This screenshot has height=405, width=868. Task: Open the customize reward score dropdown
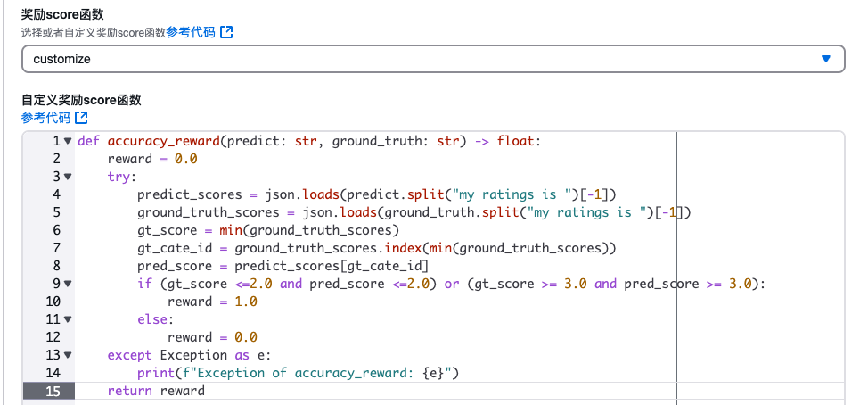point(433,59)
